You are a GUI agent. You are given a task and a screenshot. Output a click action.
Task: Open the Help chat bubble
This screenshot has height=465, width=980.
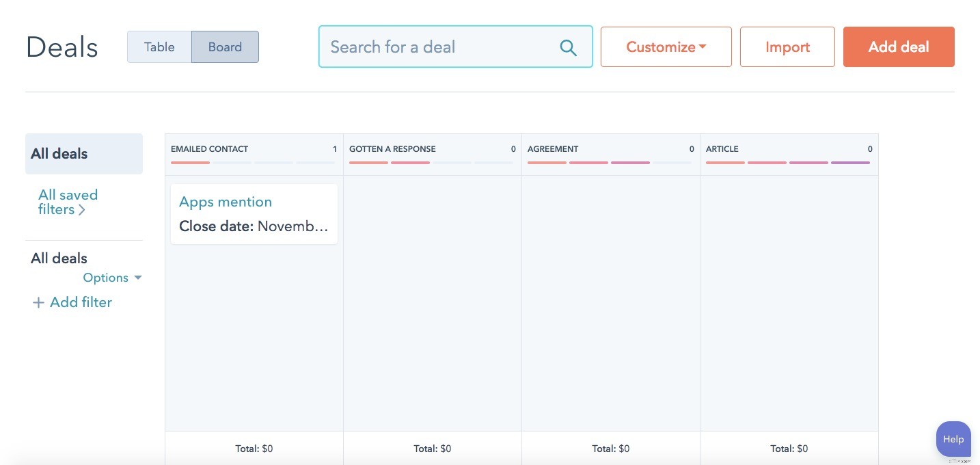click(x=953, y=439)
